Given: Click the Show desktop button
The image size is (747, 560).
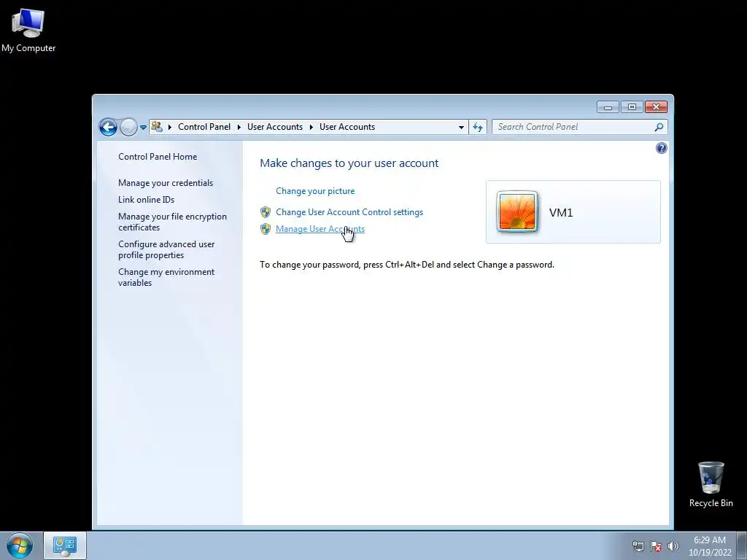Looking at the screenshot, I should coord(742,545).
